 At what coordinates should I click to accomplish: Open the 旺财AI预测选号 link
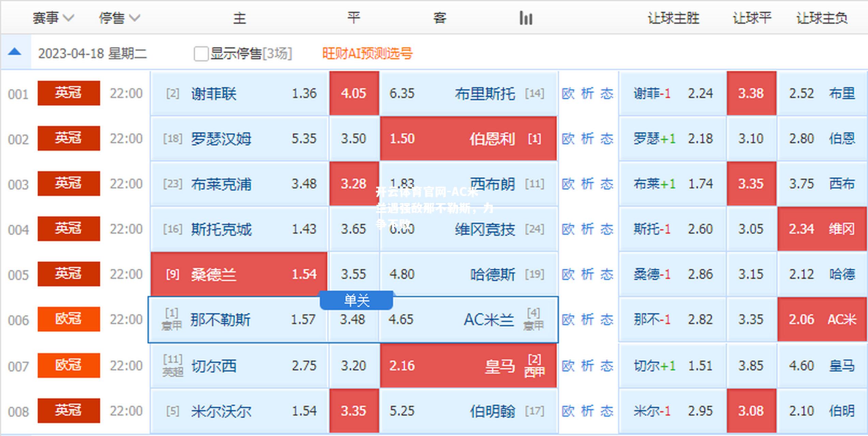[x=367, y=53]
